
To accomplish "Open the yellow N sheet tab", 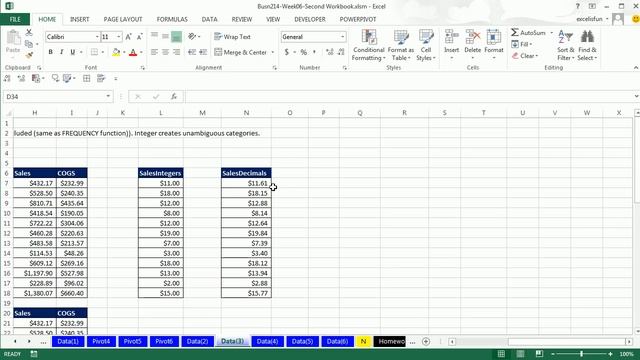I will [363, 341].
